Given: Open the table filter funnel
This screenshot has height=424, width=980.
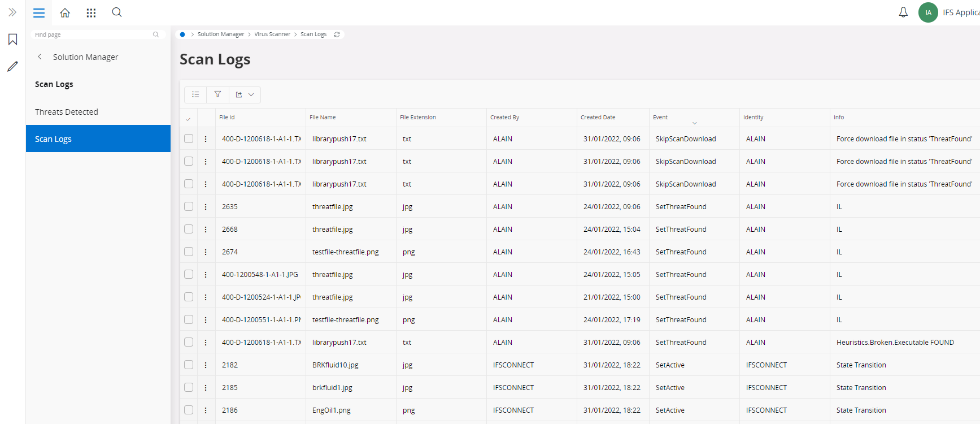Looking at the screenshot, I should [217, 94].
